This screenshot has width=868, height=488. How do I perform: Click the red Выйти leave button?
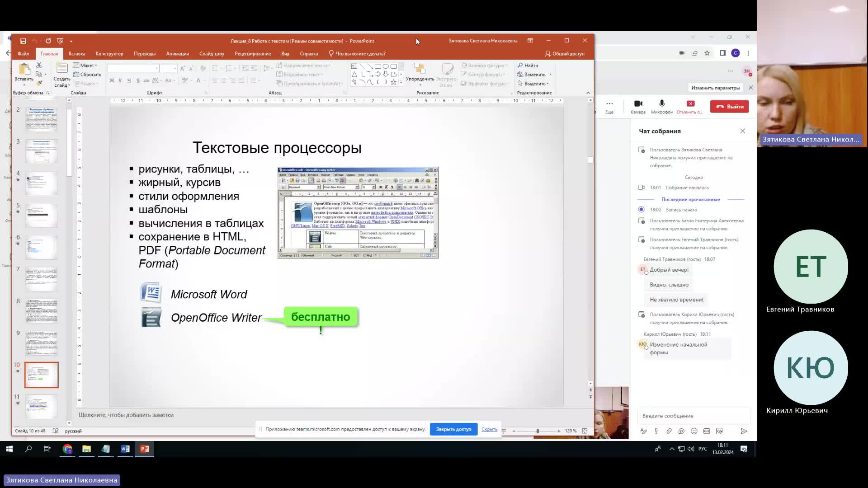(x=729, y=107)
